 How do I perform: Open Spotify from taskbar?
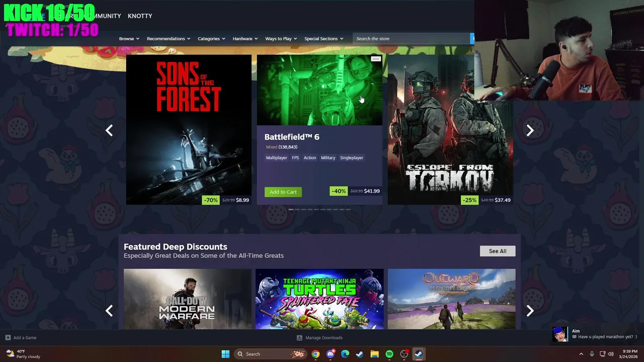[389, 354]
